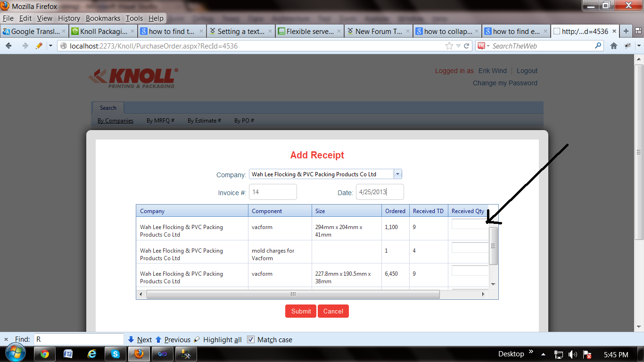This screenshot has height=362, width=644.
Task: Click the Invoice # input field
Action: point(272,192)
